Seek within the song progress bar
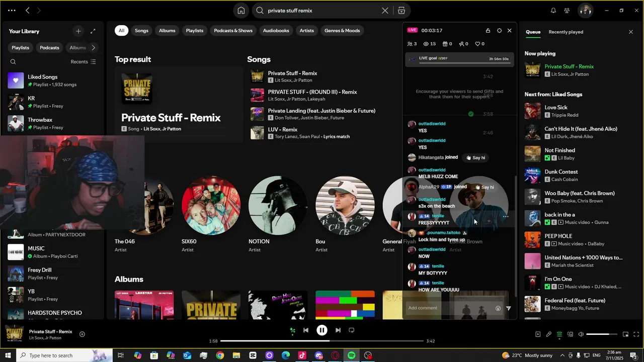 click(321, 341)
